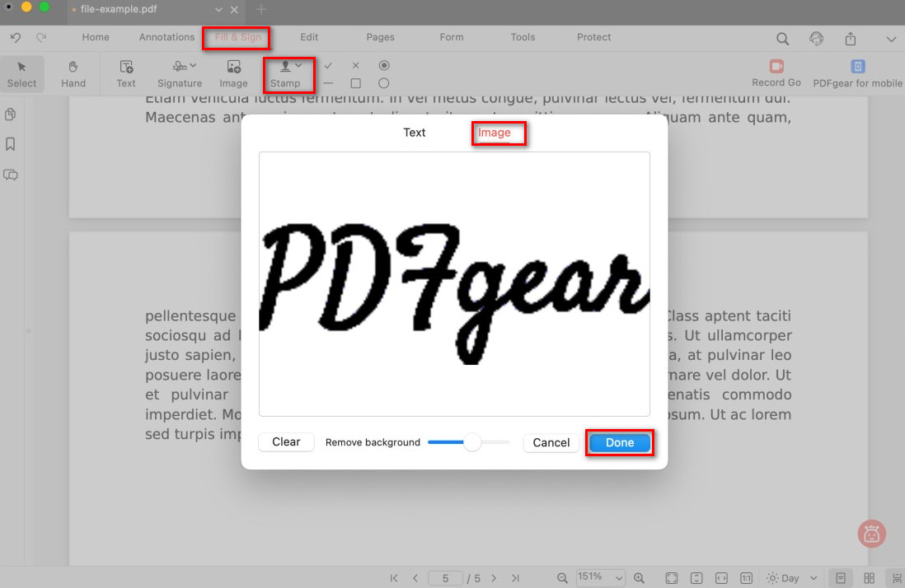Open the support headset icon
This screenshot has height=588, width=905.
point(816,39)
